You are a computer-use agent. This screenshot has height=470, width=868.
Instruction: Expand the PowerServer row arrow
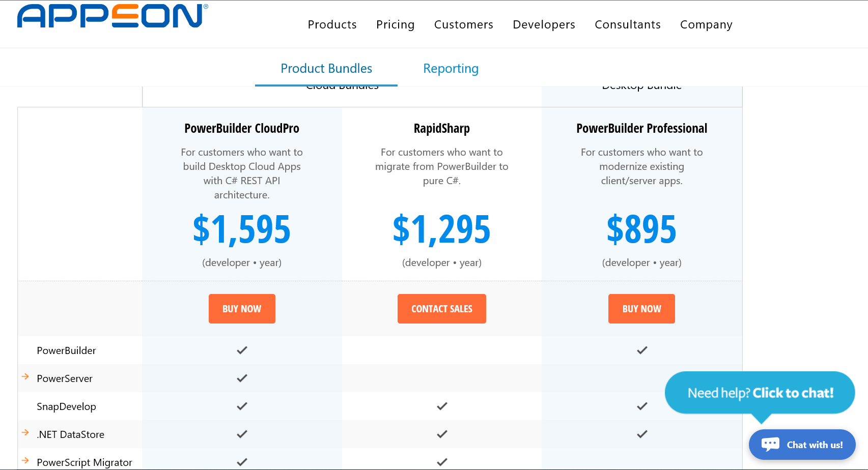tap(25, 376)
